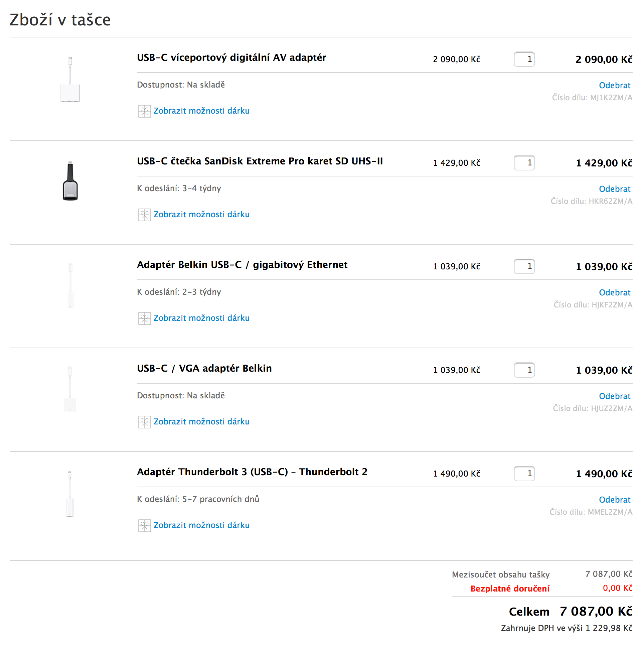This screenshot has width=644, height=645.
Task: Click gift icon for Belkin Ethernet adapter
Action: pyautogui.click(x=144, y=318)
